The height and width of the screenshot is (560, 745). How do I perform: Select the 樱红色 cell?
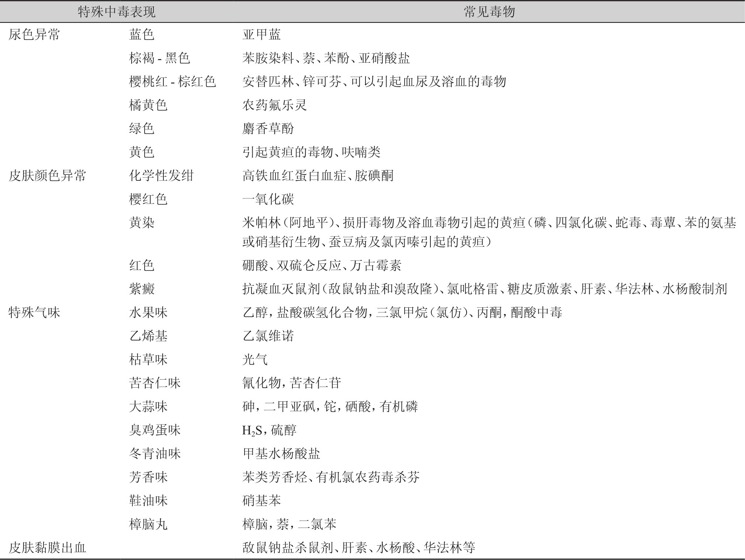point(148,200)
